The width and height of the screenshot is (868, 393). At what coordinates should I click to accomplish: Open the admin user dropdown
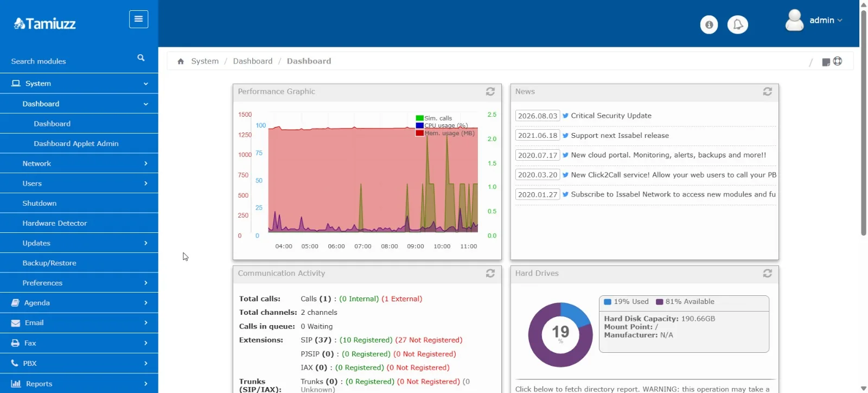tap(826, 20)
